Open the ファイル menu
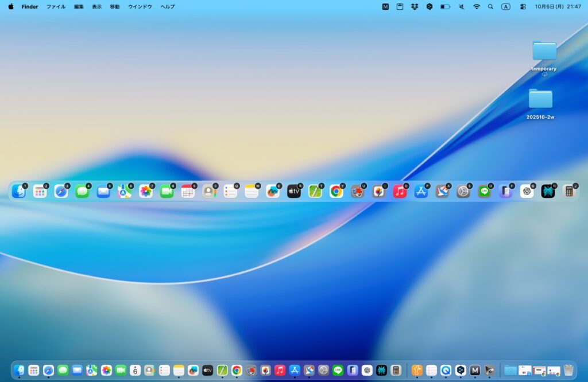This screenshot has height=382, width=588. click(x=56, y=7)
